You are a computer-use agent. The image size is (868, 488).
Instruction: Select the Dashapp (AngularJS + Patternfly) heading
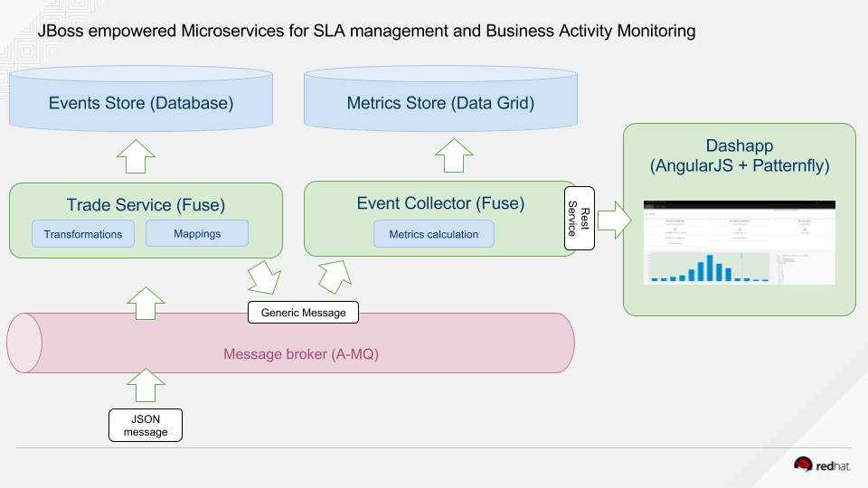pos(740,155)
